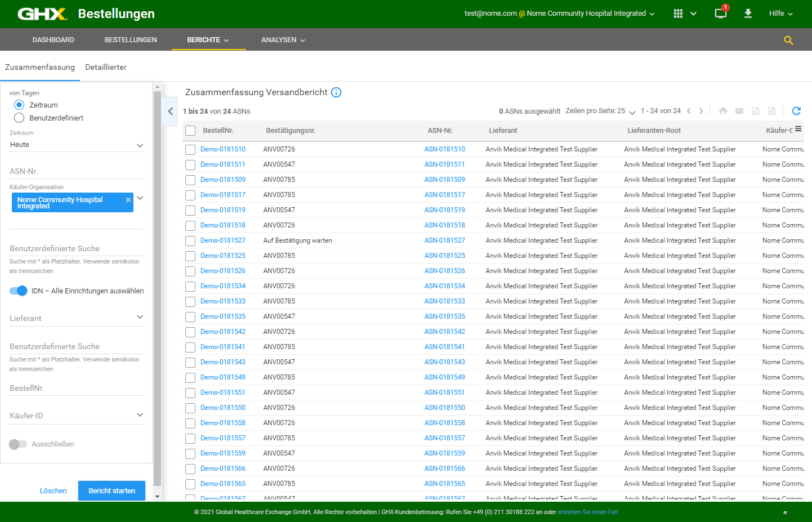The height and width of the screenshot is (522, 812).
Task: Open the Zeitraum Heute dropdown
Action: [x=77, y=145]
